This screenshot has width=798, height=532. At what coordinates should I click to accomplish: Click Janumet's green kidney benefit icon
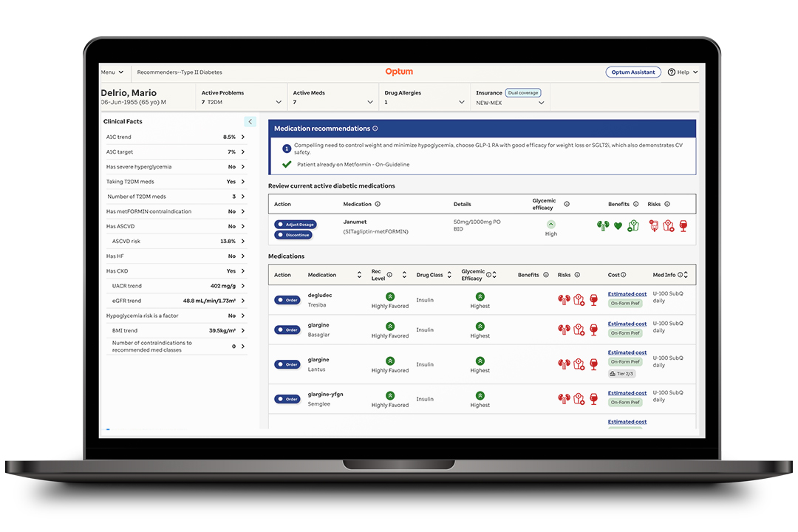(x=603, y=226)
